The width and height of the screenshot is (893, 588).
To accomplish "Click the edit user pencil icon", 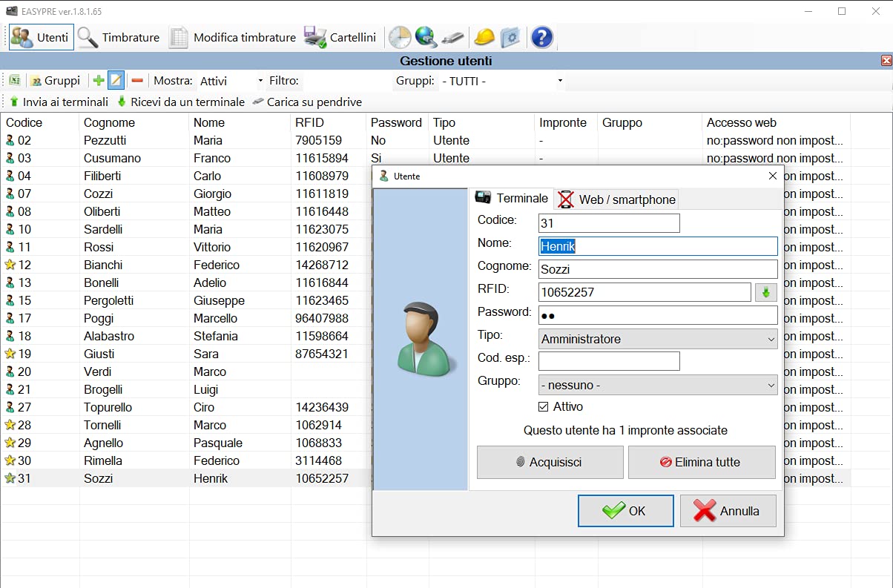I will (116, 81).
